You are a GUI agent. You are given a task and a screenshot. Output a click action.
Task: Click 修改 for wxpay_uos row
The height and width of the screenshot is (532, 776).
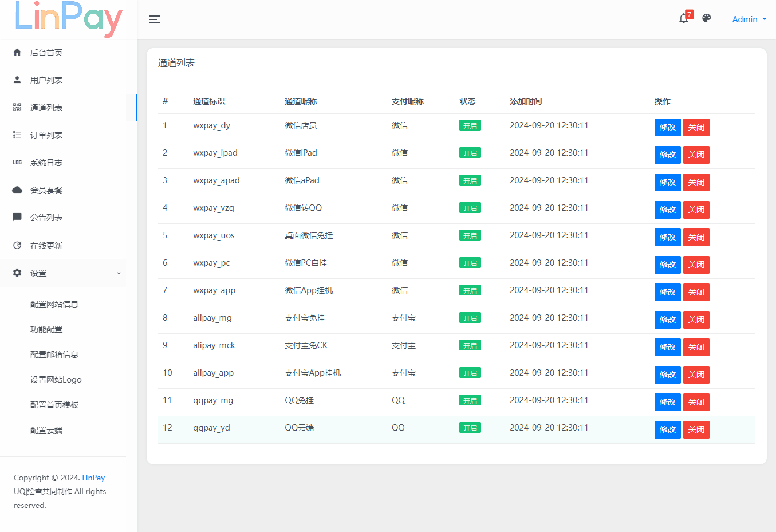(x=668, y=237)
